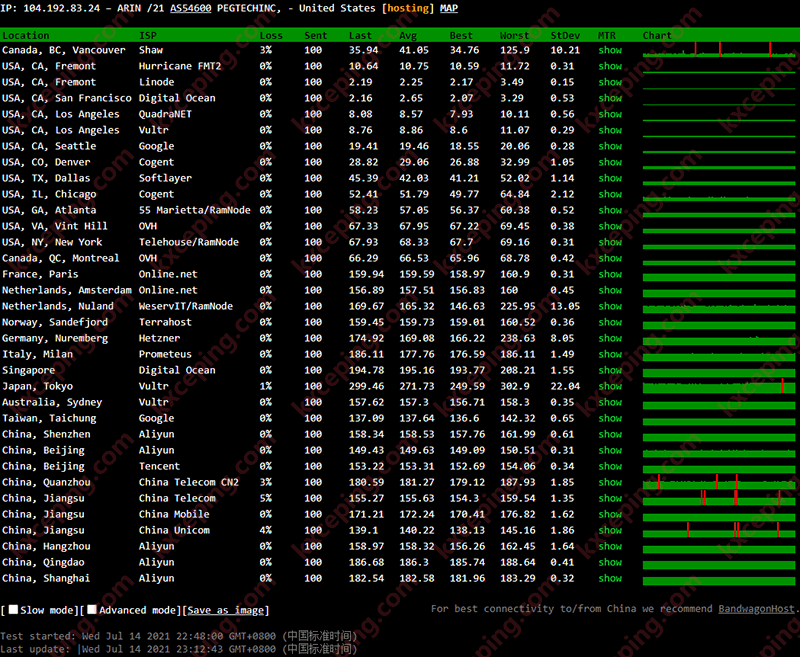Click the Worst column header
The height and width of the screenshot is (657, 800).
coord(514,35)
